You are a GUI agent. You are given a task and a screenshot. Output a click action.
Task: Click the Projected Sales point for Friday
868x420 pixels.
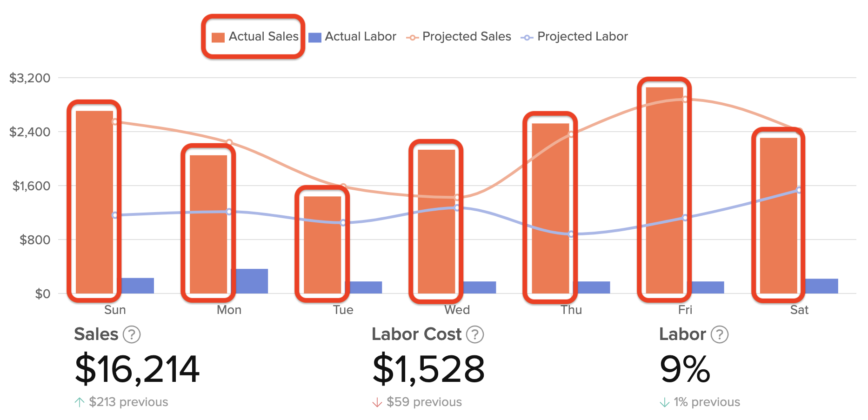[x=685, y=99]
